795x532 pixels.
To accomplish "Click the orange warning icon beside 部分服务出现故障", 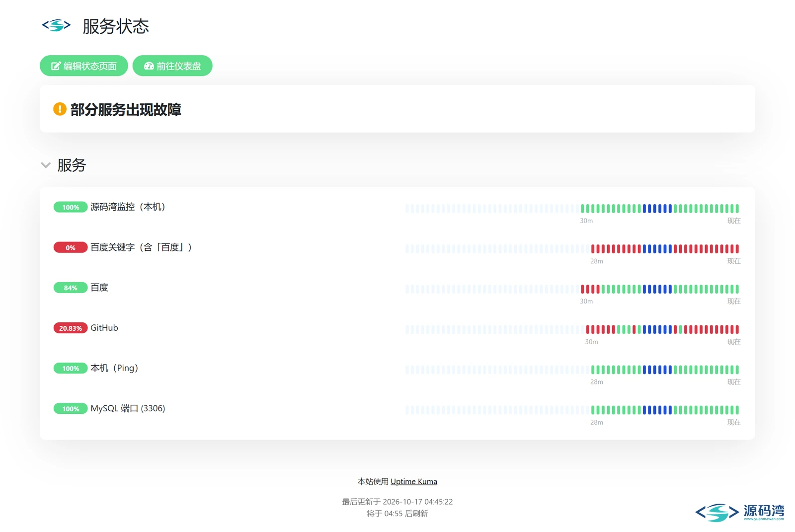I will pyautogui.click(x=60, y=109).
